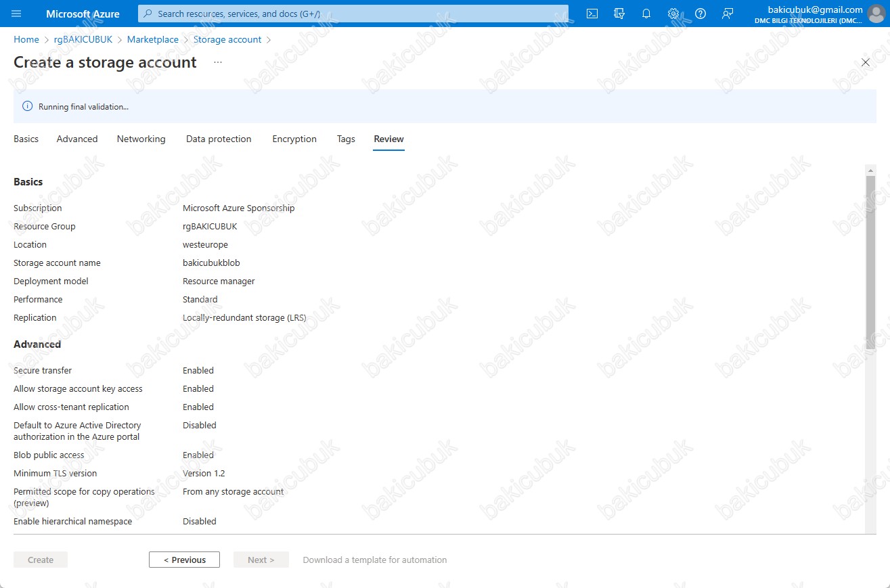Select the Review tab
Image resolution: width=890 pixels, height=588 pixels.
(389, 139)
